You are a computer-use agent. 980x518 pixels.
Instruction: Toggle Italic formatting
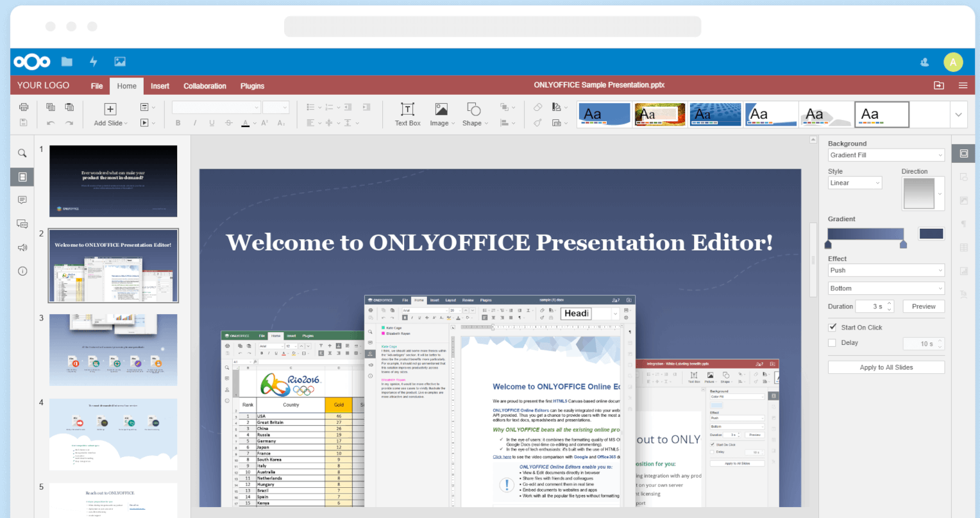[x=195, y=122]
